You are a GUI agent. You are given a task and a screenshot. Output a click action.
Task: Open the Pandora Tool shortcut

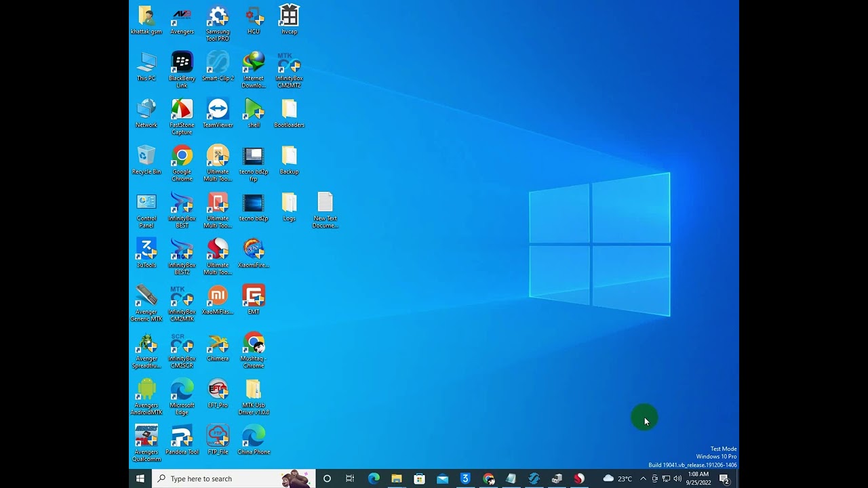(x=182, y=441)
